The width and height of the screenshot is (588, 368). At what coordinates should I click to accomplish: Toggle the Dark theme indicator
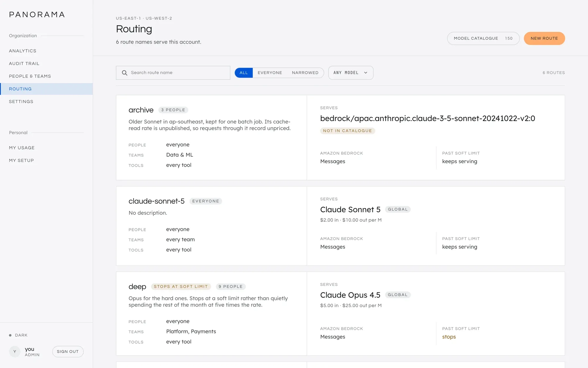pyautogui.click(x=18, y=335)
